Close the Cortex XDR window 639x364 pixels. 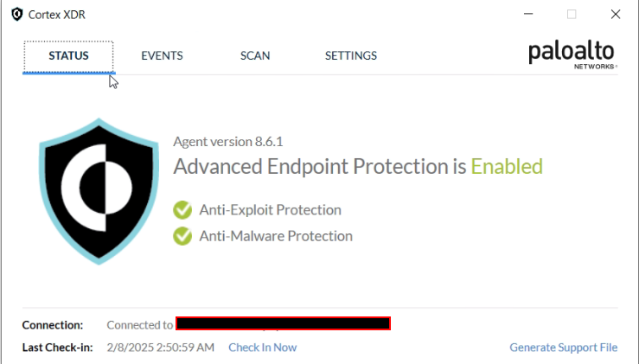(x=616, y=15)
